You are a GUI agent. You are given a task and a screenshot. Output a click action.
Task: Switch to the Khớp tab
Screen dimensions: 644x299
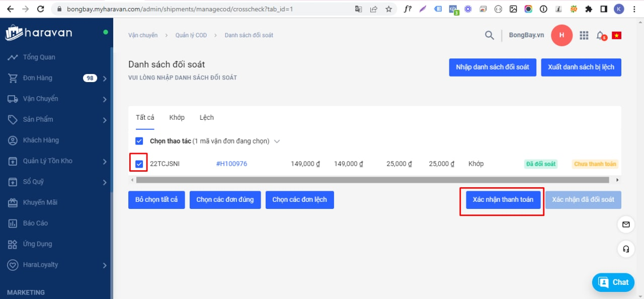[x=177, y=117]
